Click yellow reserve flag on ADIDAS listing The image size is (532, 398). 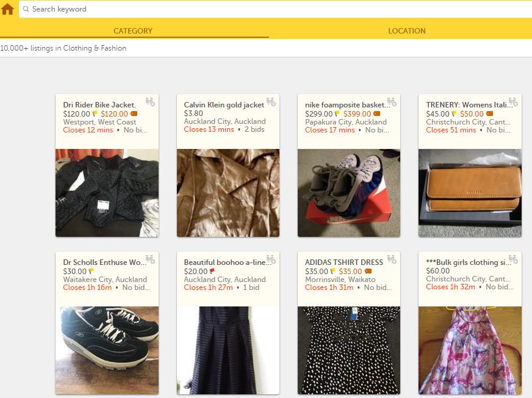(333, 271)
